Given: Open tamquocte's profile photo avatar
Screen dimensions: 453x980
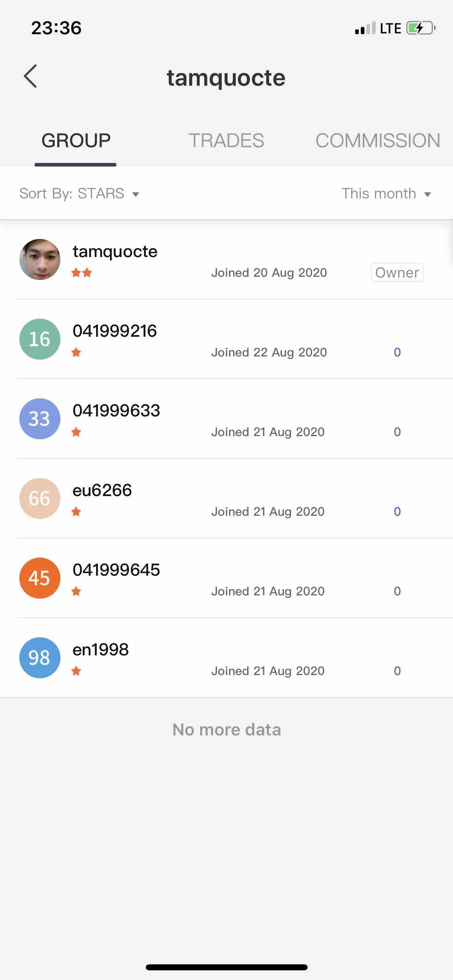Looking at the screenshot, I should coord(40,259).
